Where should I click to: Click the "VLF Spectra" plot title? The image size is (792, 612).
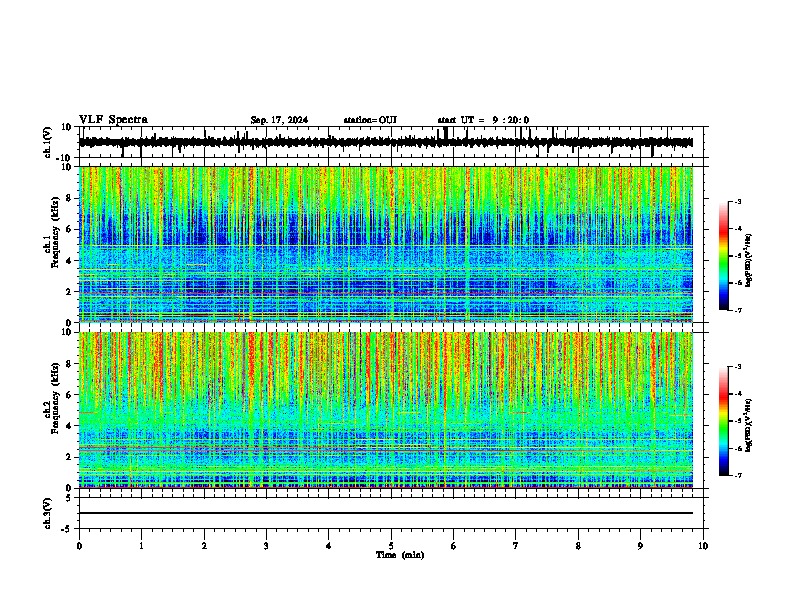coord(113,120)
